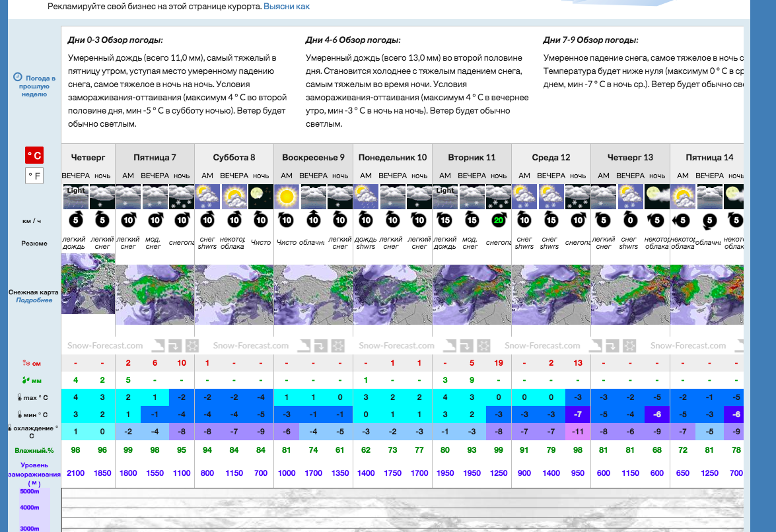Open the Пятница 7 snow map thumbnail
776x532 pixels.
click(x=155, y=294)
